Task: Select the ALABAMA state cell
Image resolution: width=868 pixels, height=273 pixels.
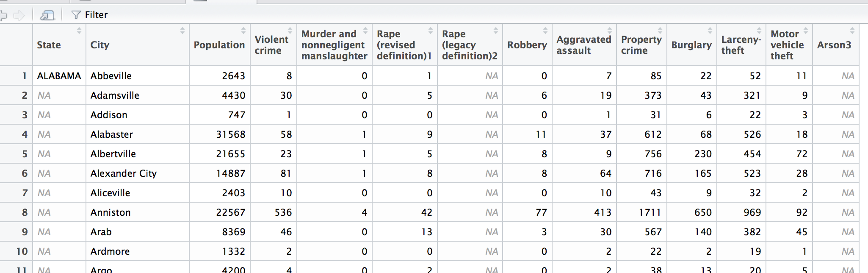Action: tap(59, 76)
